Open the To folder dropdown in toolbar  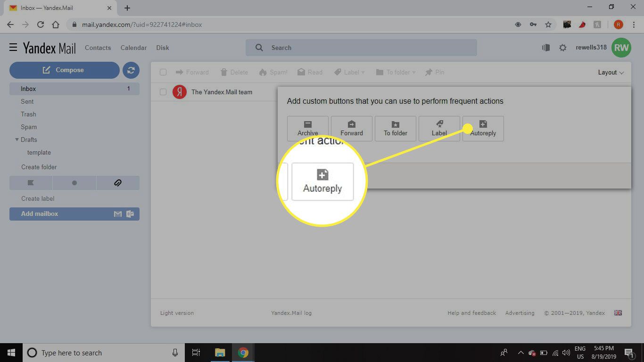click(396, 72)
